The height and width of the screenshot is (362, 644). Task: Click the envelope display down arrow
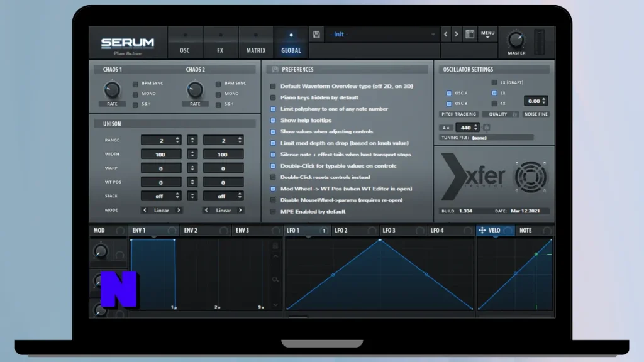point(275,305)
